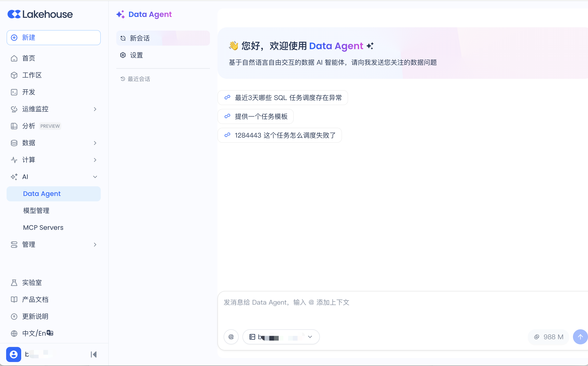Image resolution: width=588 pixels, height=366 pixels.
Task: Open 实验室 lab flask item
Action: 32,282
